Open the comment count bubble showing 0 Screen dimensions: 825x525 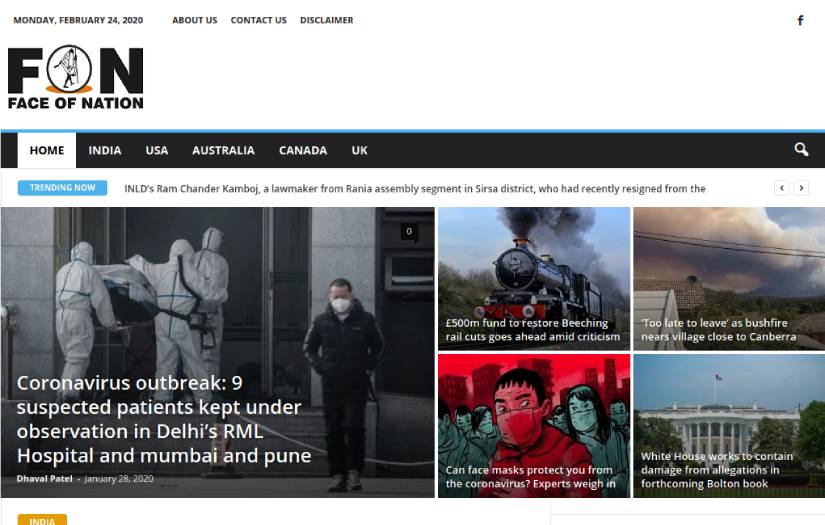click(409, 231)
